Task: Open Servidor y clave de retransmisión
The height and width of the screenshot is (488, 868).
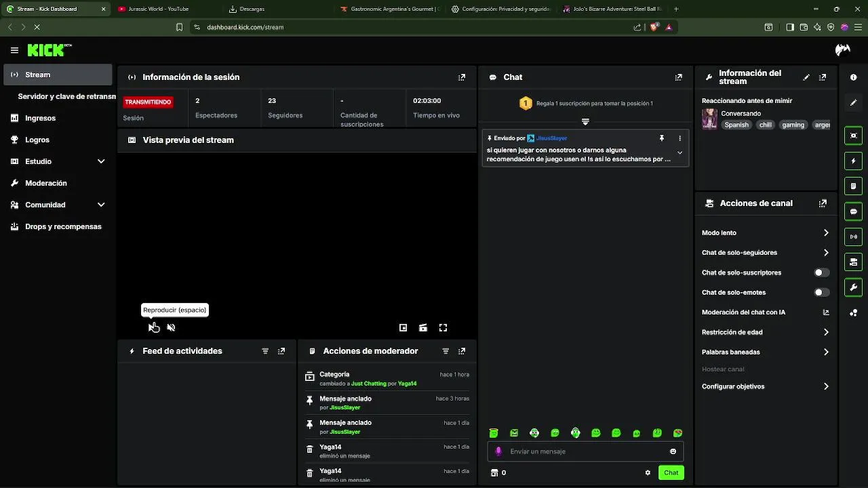Action: pos(66,96)
